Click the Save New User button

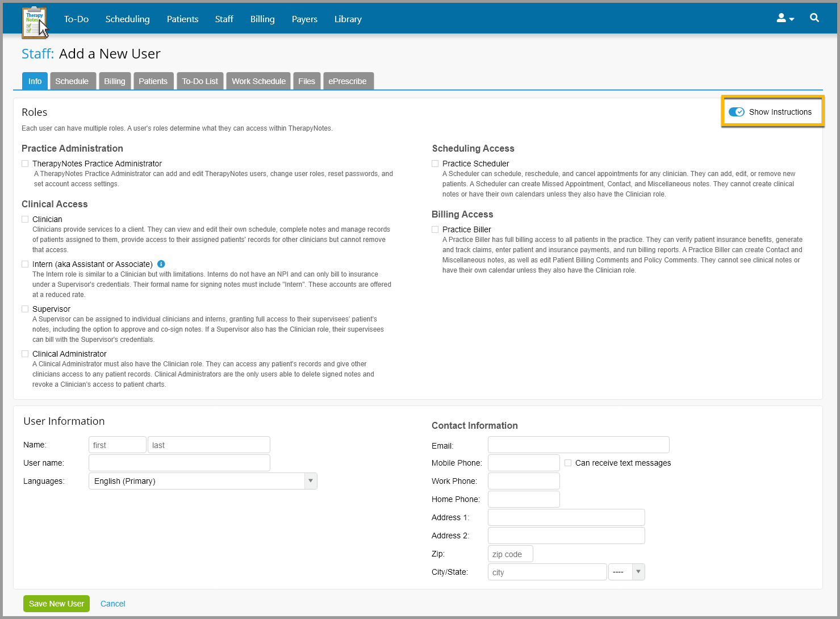coord(56,604)
